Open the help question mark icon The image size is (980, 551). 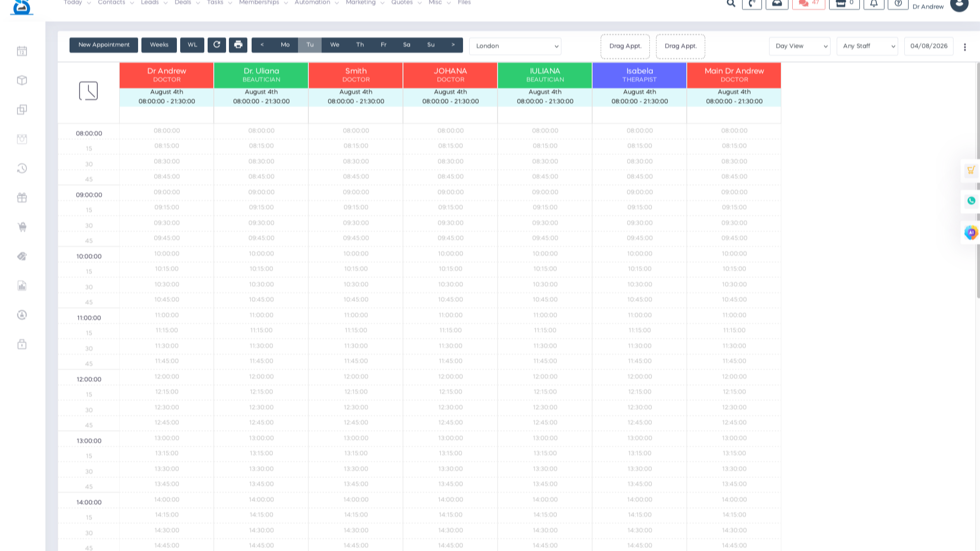point(898,4)
